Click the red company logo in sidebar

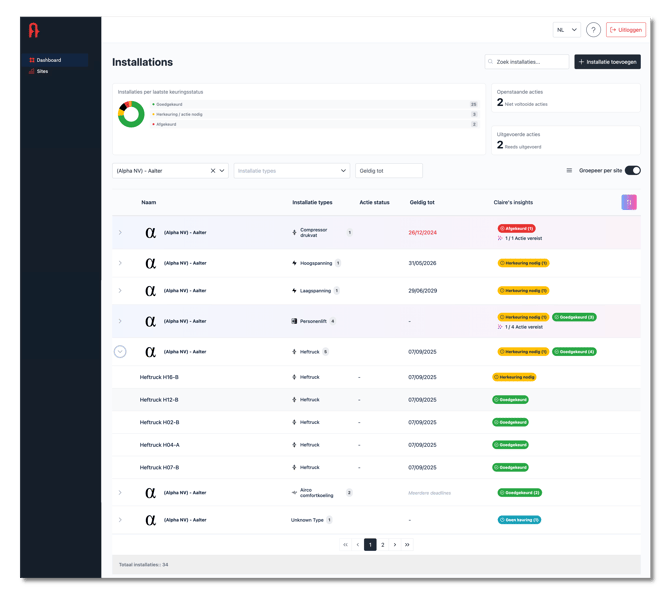click(34, 30)
